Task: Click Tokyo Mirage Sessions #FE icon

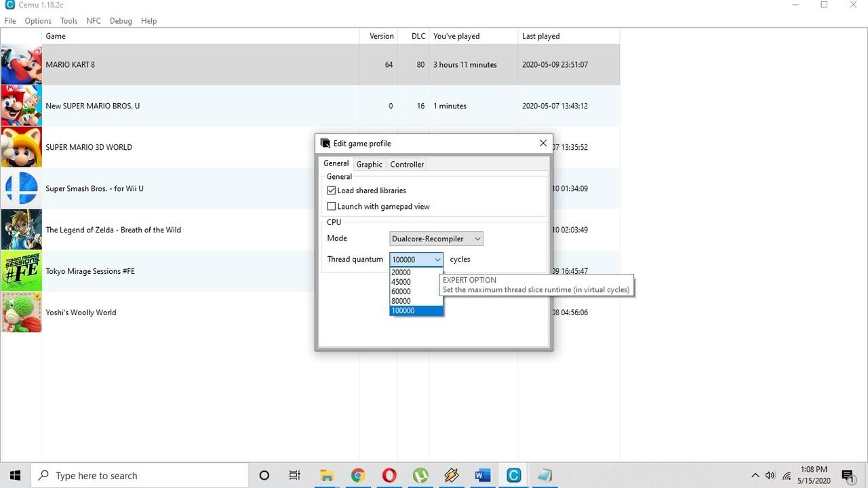Action: (22, 271)
